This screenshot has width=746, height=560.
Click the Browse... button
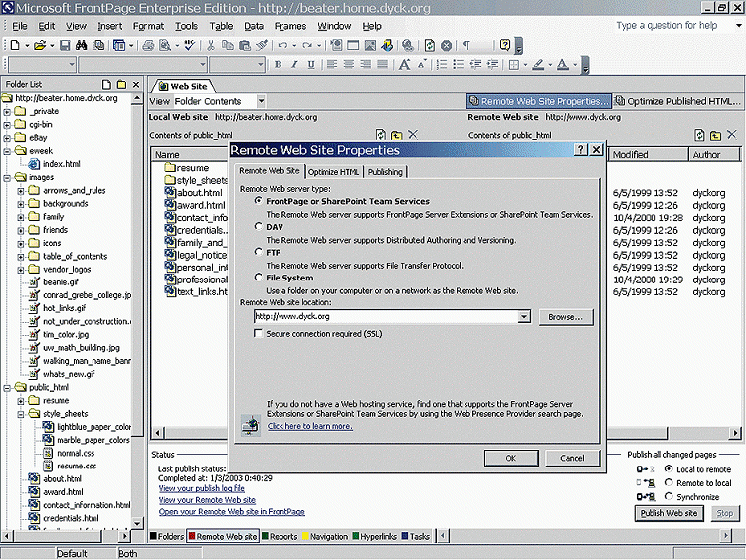566,317
